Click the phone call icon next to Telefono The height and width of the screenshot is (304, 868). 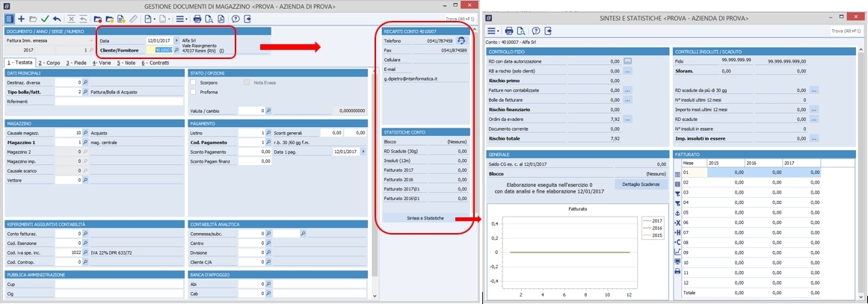tap(461, 41)
